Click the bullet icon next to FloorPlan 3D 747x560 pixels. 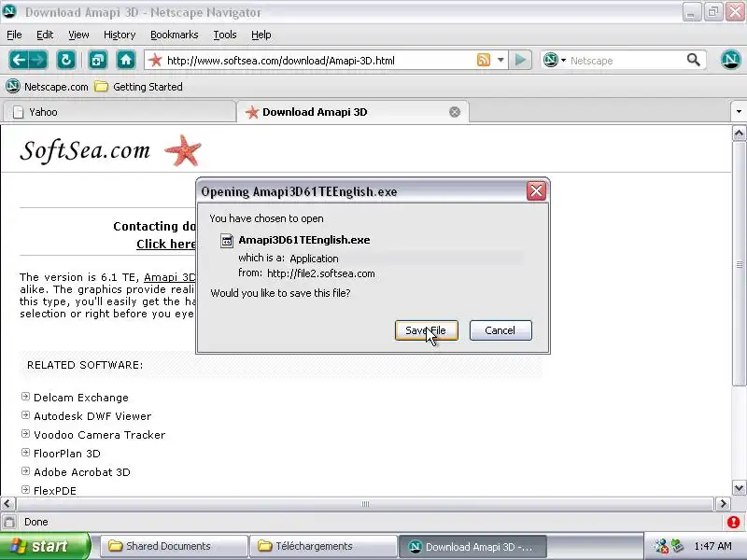pyautogui.click(x=26, y=452)
